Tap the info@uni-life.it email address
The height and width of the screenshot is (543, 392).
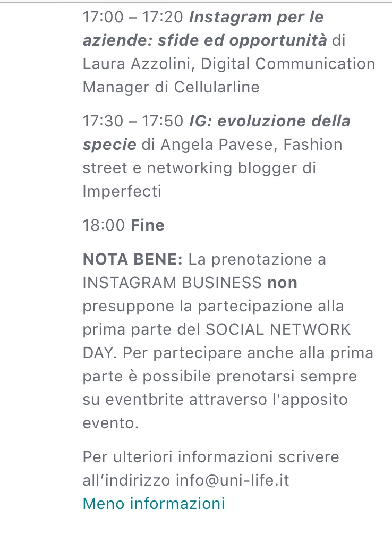pyautogui.click(x=233, y=480)
